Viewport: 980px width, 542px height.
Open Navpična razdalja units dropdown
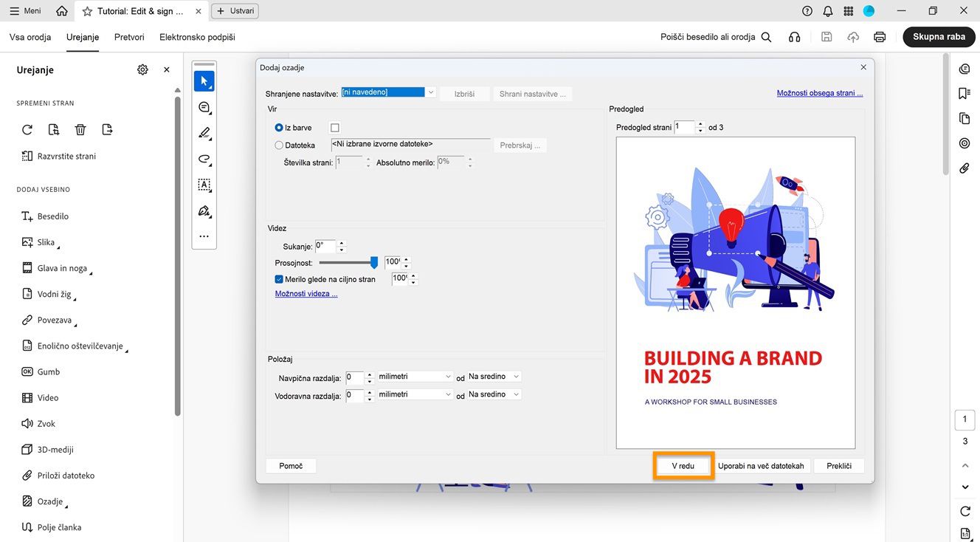click(x=415, y=377)
